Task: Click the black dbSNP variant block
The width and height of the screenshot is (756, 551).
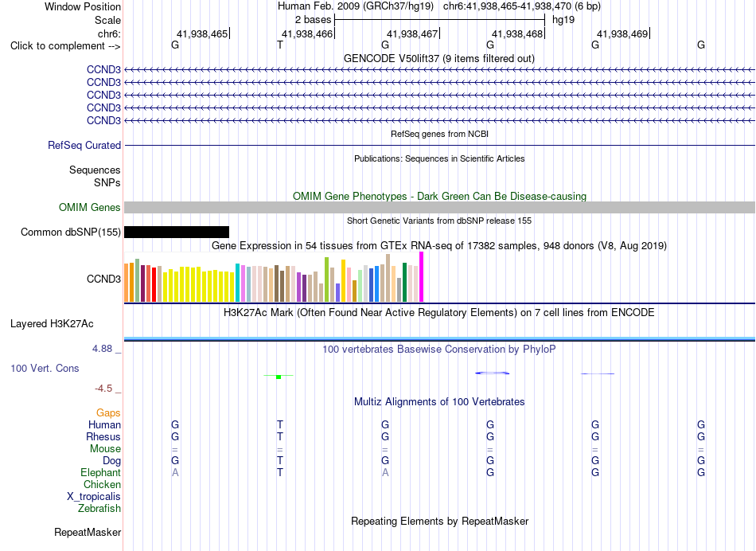Action: pos(177,232)
